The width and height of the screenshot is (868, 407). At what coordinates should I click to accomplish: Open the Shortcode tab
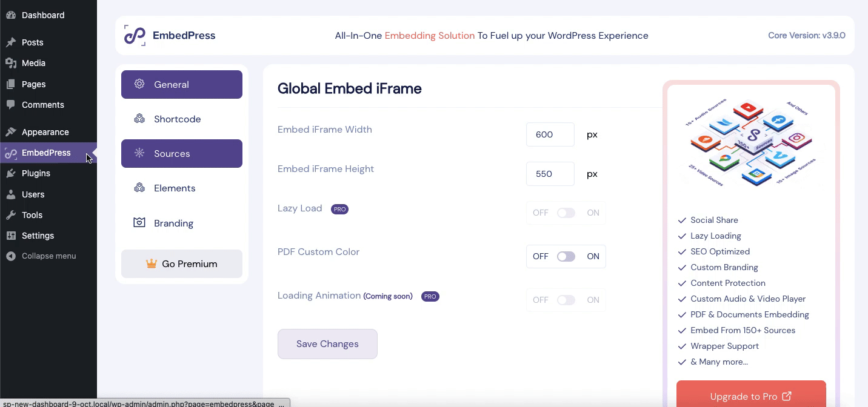(182, 119)
